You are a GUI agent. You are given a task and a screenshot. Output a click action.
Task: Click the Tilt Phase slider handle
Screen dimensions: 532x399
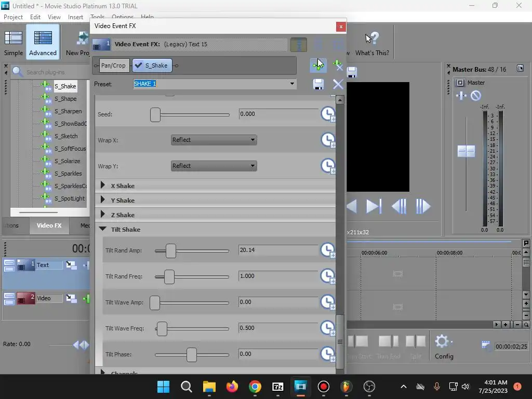coord(192,355)
